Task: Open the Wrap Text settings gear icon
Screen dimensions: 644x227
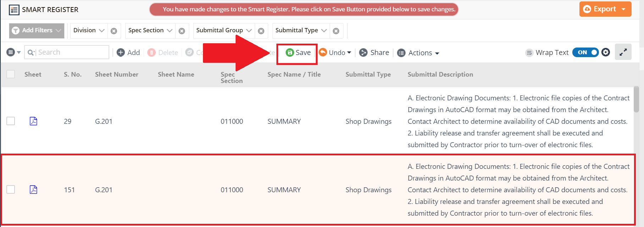Action: pos(606,52)
